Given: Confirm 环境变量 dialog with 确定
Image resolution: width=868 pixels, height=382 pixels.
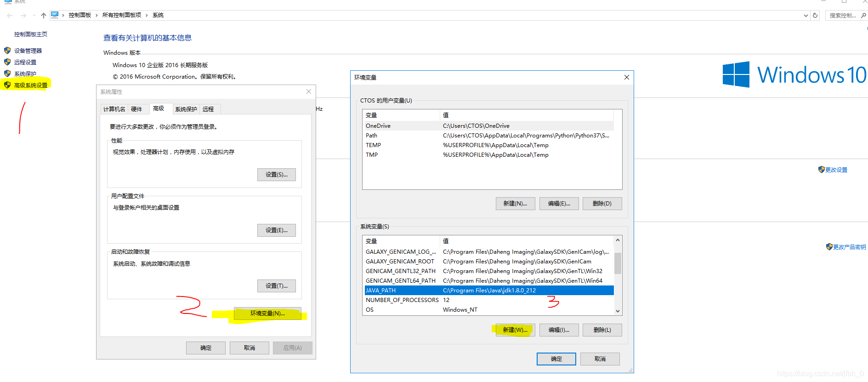Looking at the screenshot, I should pos(556,359).
